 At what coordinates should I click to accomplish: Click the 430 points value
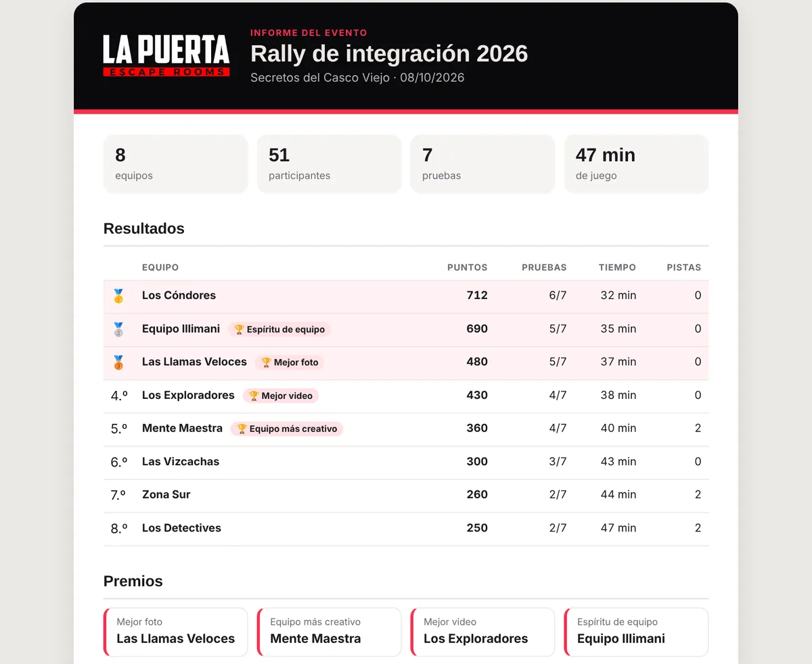click(477, 395)
